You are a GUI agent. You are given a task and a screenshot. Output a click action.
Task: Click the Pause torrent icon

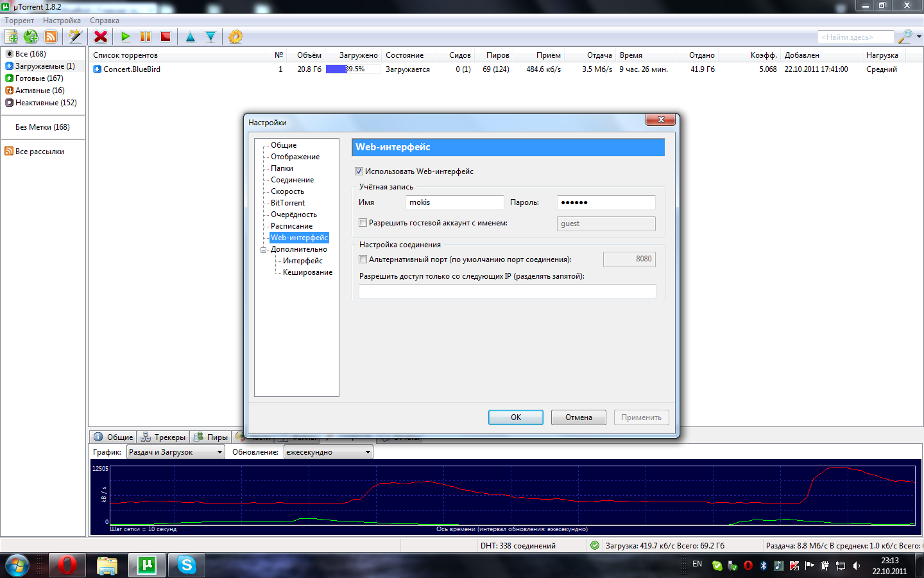146,37
